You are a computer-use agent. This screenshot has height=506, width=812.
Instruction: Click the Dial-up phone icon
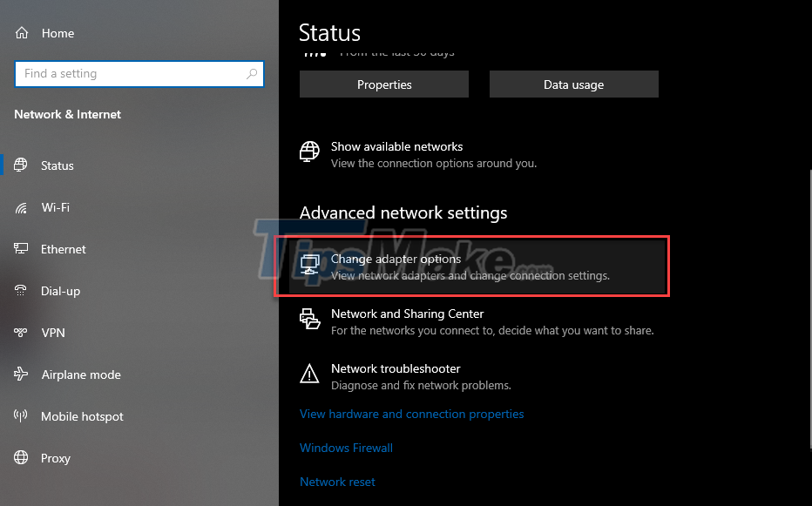pos(21,291)
